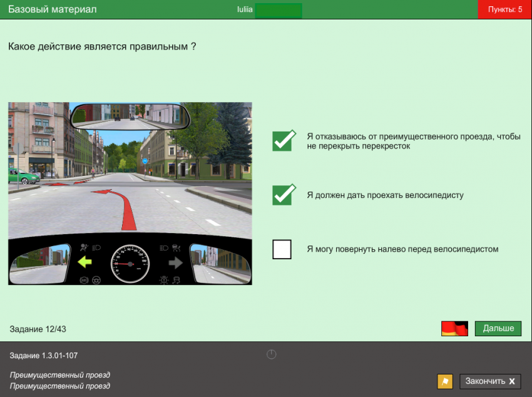This screenshot has height=397, width=532.
Task: Click the red Пункты: 5 indicator
Action: [x=504, y=9]
